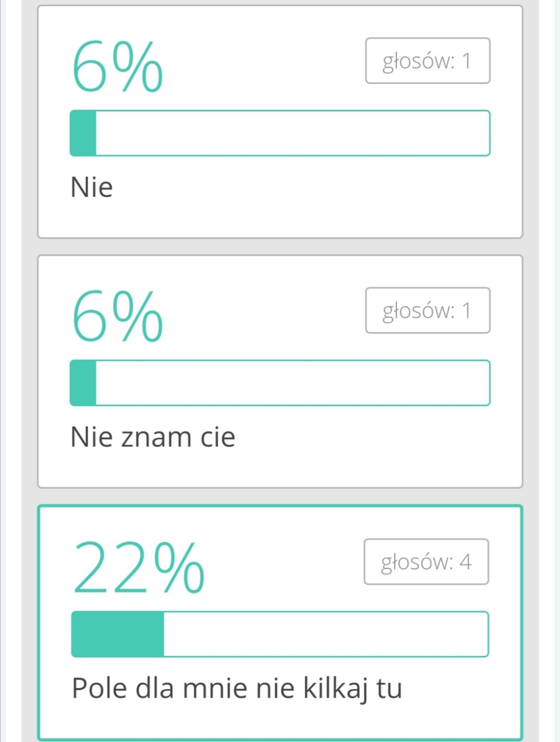Screen dimensions: 560x742
Task: Click blank space below the 'Nie' label in its card
Action: 280,219
